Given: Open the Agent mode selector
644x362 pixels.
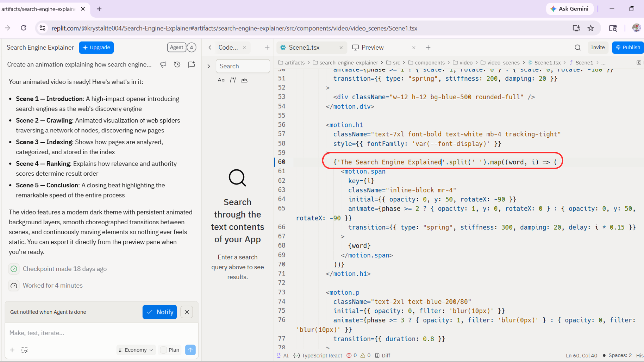Looking at the screenshot, I should 177,48.
